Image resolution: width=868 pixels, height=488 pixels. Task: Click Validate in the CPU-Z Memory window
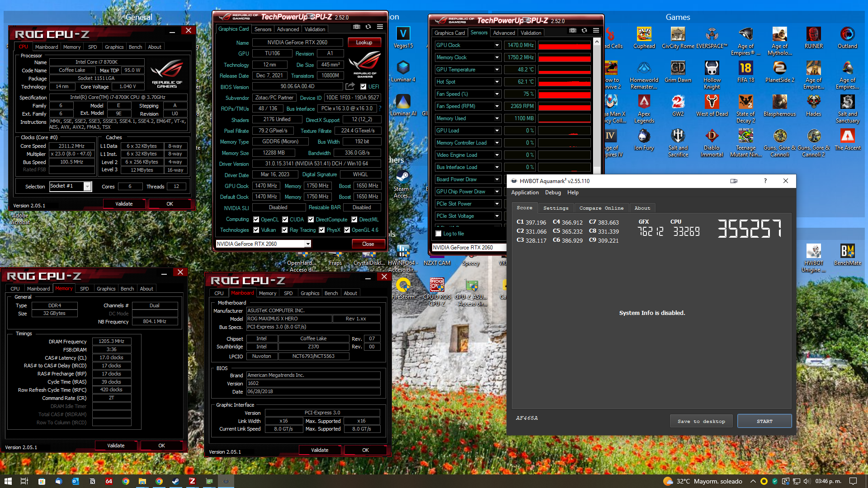click(x=116, y=446)
